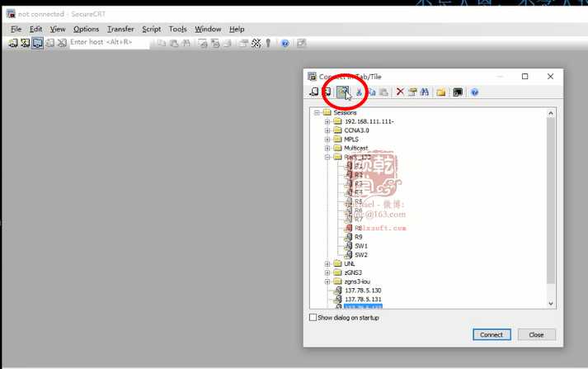
Task: Click the scissors Cut icon in dialog toolbar
Action: pos(359,92)
